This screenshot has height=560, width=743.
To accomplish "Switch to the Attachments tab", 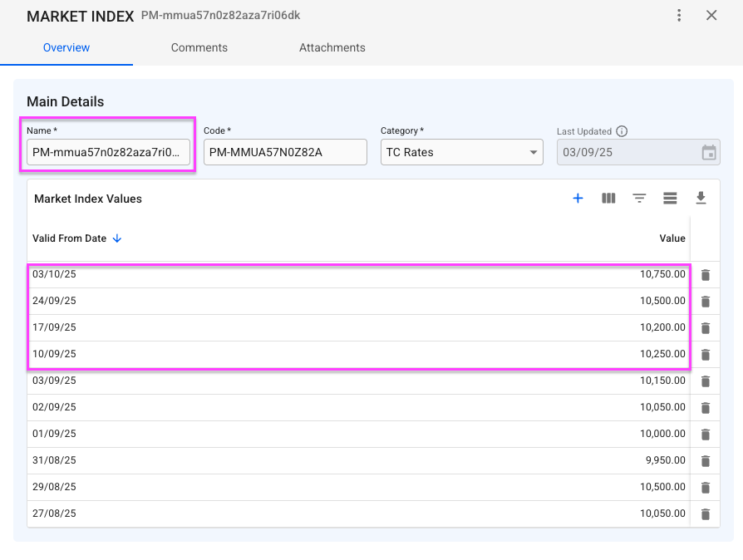I will coord(332,48).
